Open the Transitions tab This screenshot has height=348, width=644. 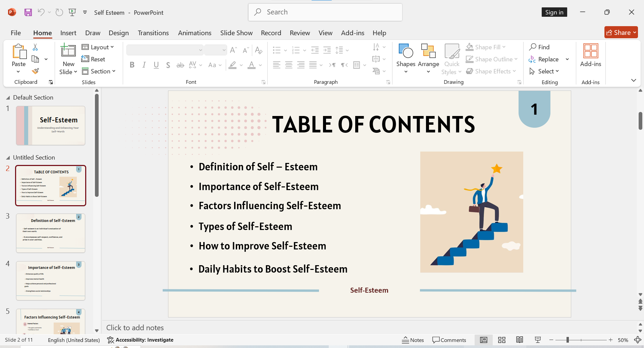[x=153, y=33]
